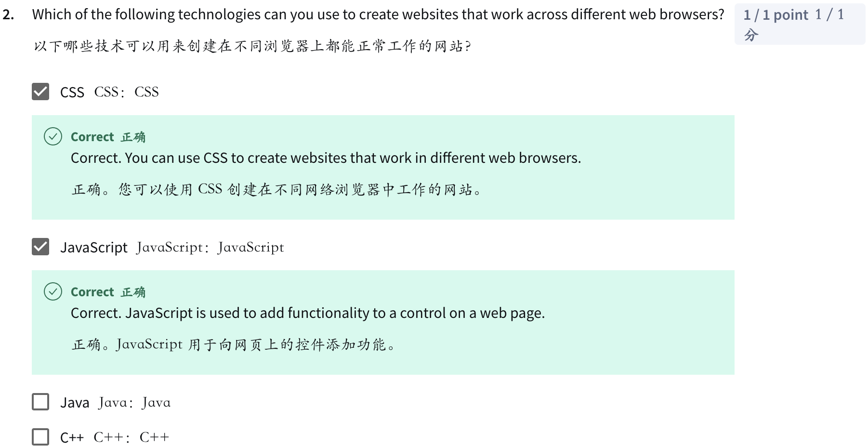
Task: Click the English question text about web browsers
Action: coord(378,14)
